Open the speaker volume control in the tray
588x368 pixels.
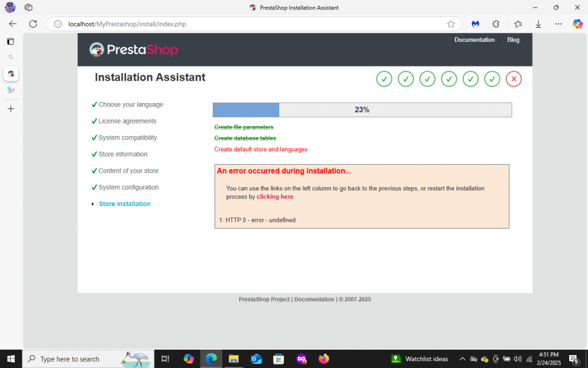(517, 359)
